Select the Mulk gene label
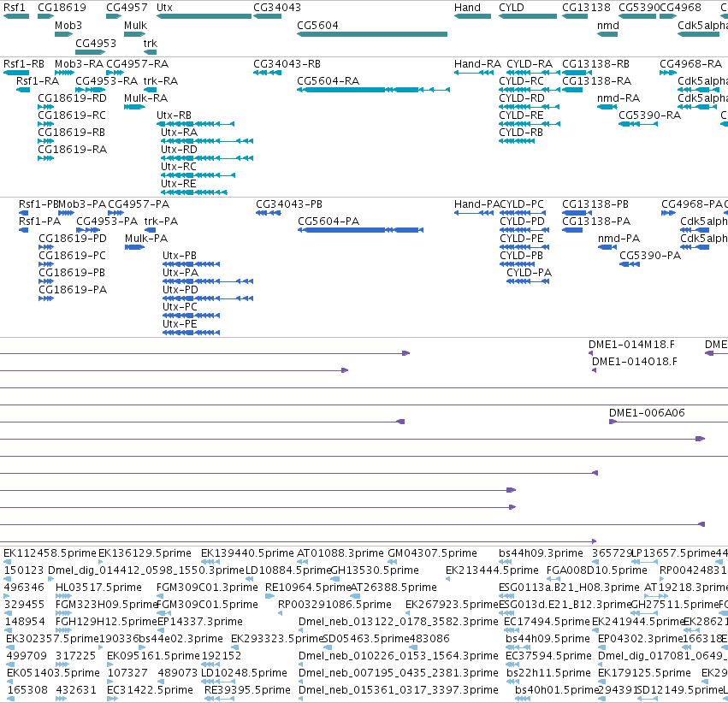The height and width of the screenshot is (703, 728). click(135, 26)
